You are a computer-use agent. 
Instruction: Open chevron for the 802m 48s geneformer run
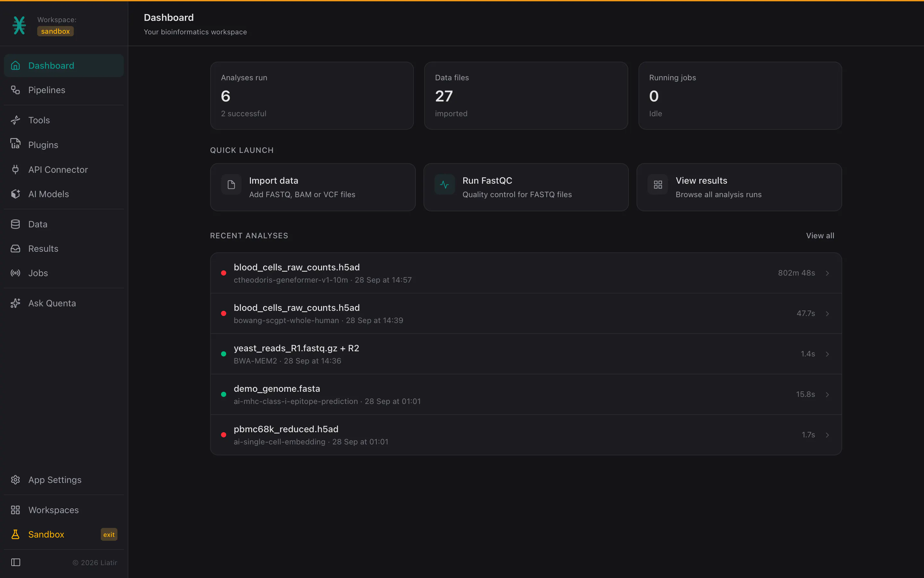tap(827, 273)
